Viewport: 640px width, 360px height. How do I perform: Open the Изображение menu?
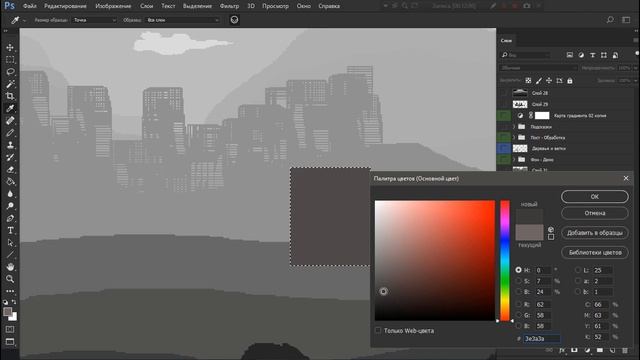tap(113, 6)
